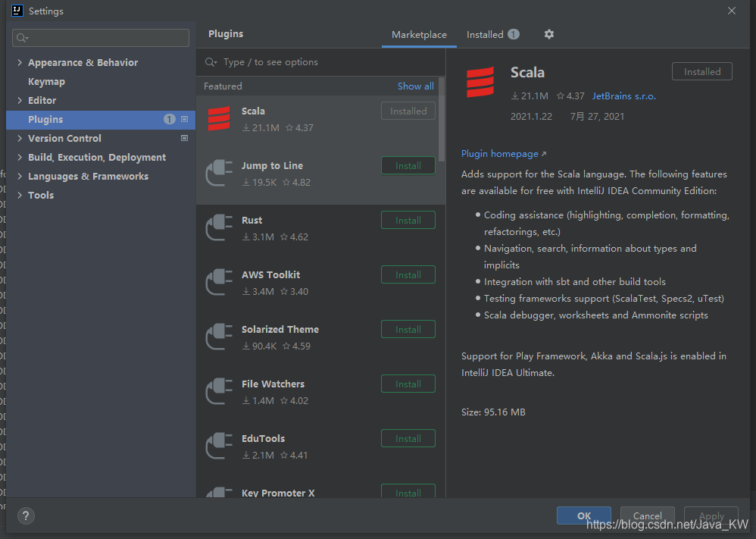Click the large Scala logo in the details pane
The width and height of the screenshot is (756, 539).
coord(480,82)
